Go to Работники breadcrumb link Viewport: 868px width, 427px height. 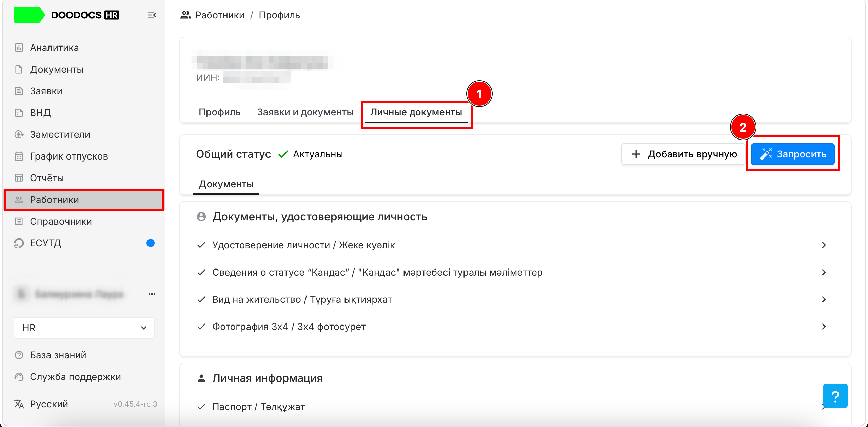220,15
